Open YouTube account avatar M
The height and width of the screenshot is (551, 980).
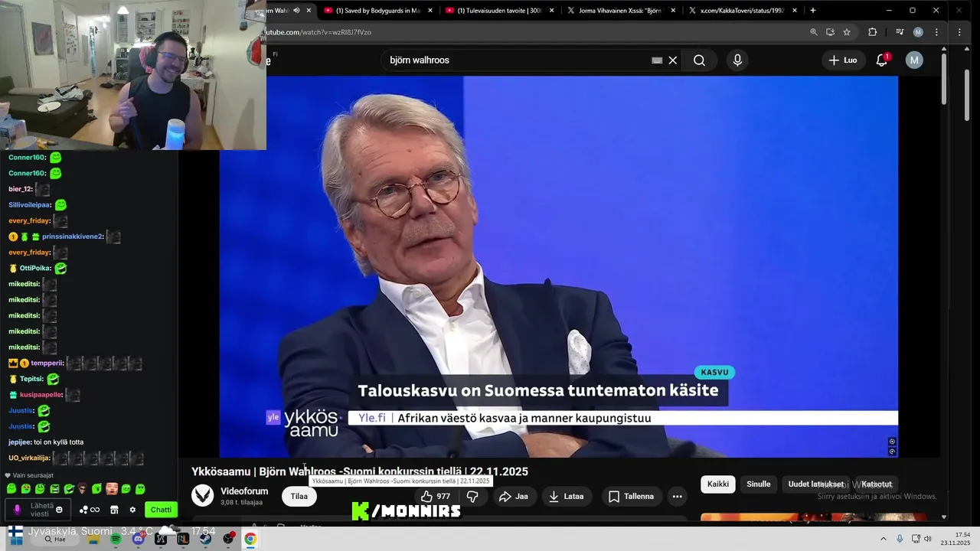(x=914, y=60)
